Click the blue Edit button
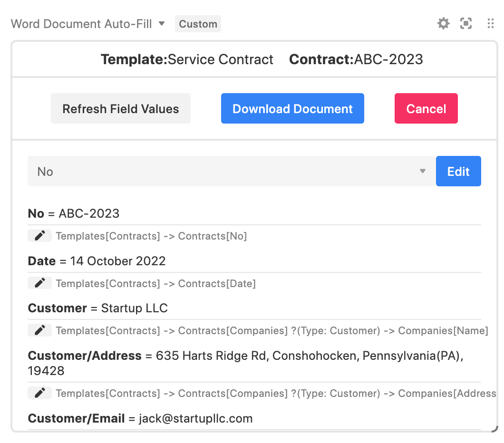The image size is (504, 443). coord(458,171)
